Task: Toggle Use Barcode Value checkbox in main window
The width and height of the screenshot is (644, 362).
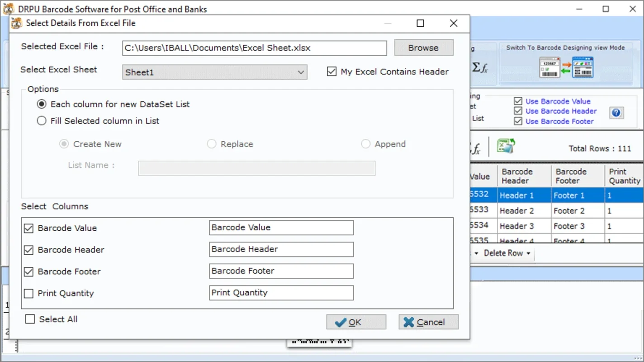Action: click(x=518, y=101)
